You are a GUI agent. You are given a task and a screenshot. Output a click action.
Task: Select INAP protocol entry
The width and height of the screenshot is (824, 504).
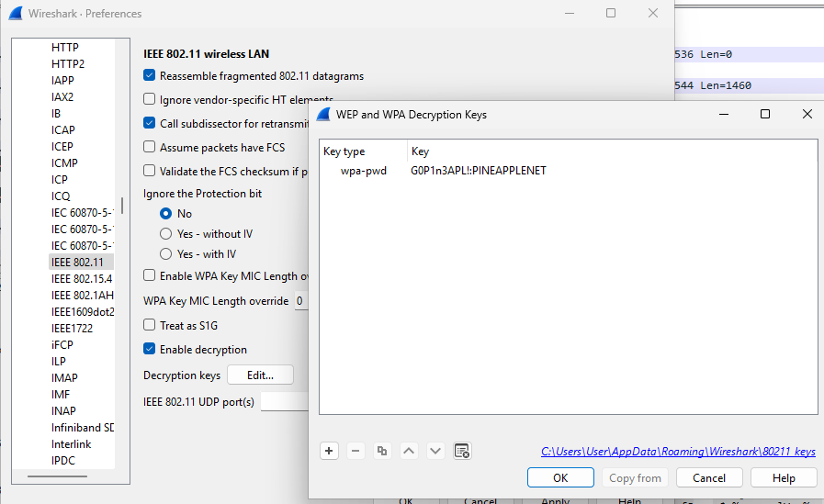tap(63, 411)
